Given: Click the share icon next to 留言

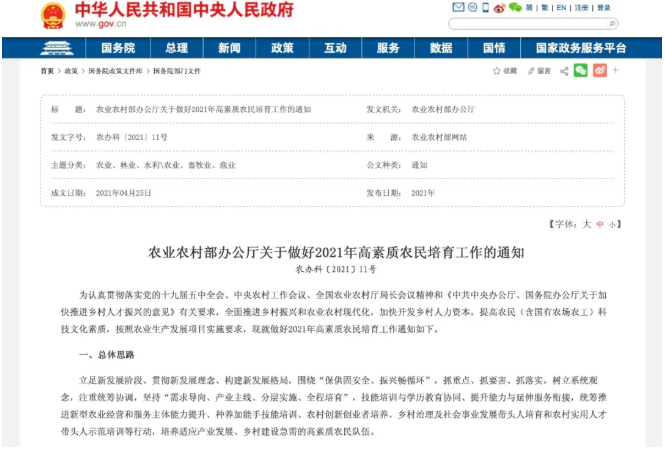Looking at the screenshot, I should [564, 71].
